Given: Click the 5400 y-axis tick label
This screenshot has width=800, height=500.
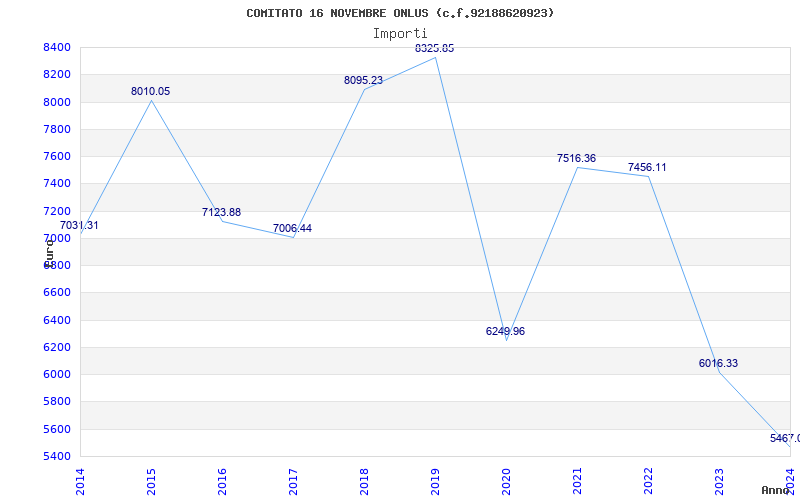Looking at the screenshot, I should click(x=57, y=456).
